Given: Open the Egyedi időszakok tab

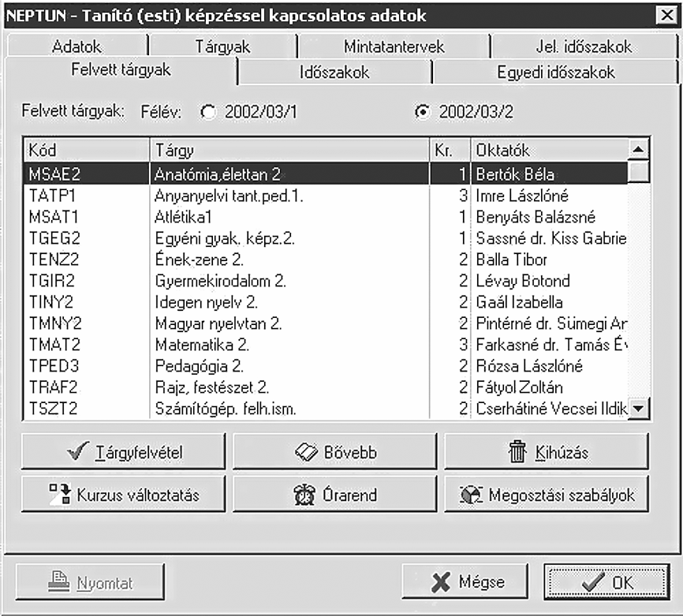Looking at the screenshot, I should [556, 72].
